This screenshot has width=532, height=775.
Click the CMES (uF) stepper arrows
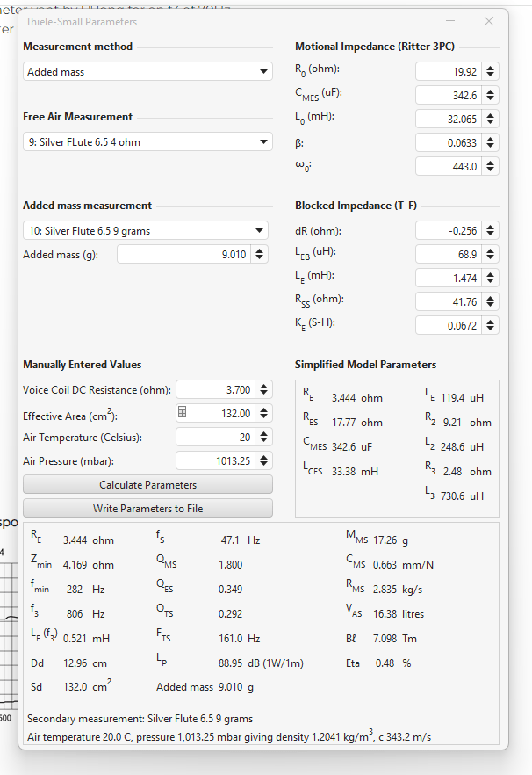pos(490,96)
